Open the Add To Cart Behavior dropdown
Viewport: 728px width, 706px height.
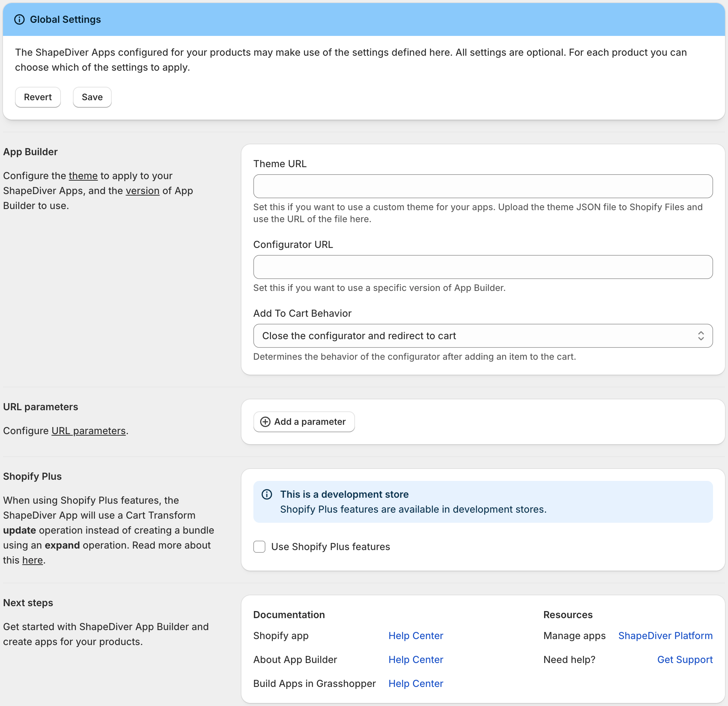pos(483,336)
